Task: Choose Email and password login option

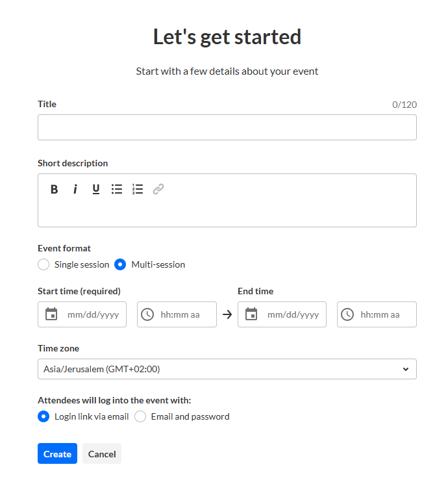Action: coord(140,416)
